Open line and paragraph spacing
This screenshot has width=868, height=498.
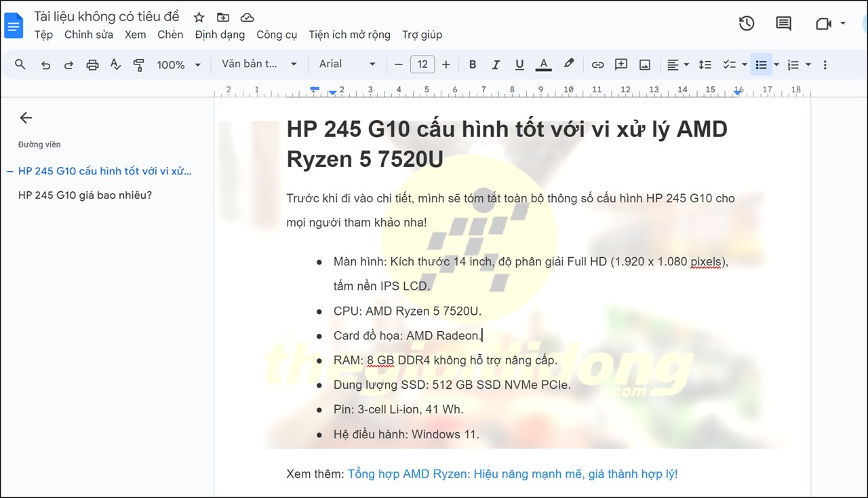(x=705, y=64)
